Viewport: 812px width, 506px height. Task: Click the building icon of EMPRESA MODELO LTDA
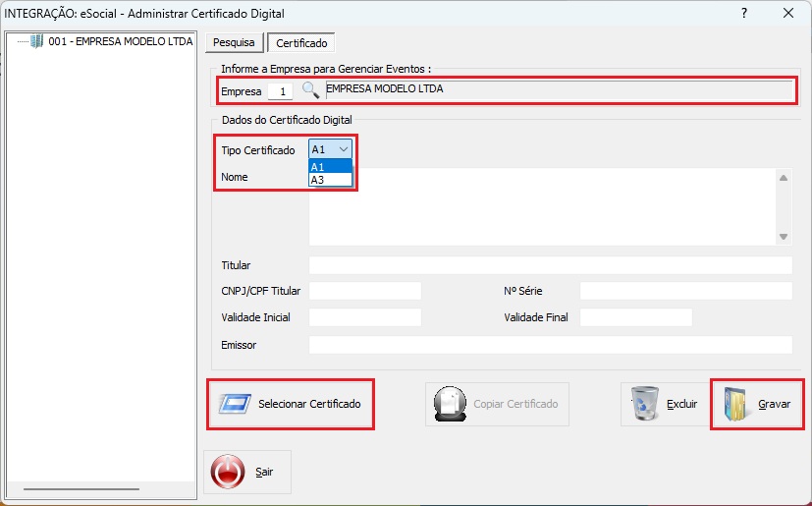click(x=36, y=41)
